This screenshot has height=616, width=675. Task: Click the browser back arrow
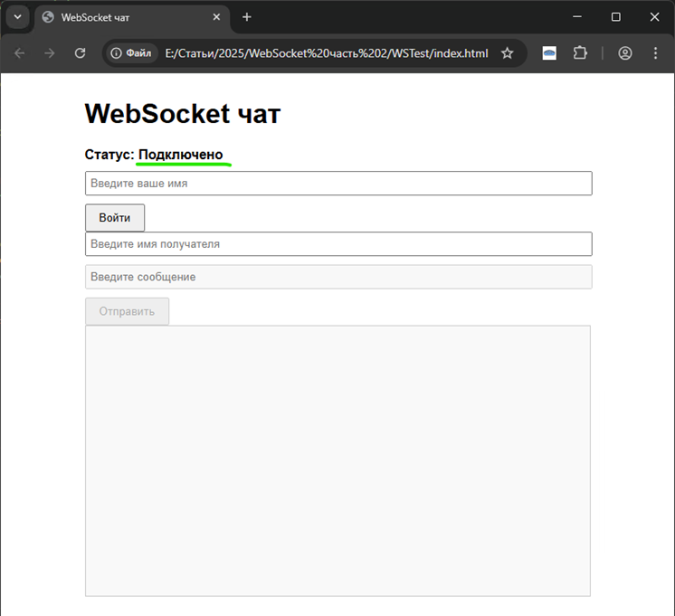click(20, 53)
